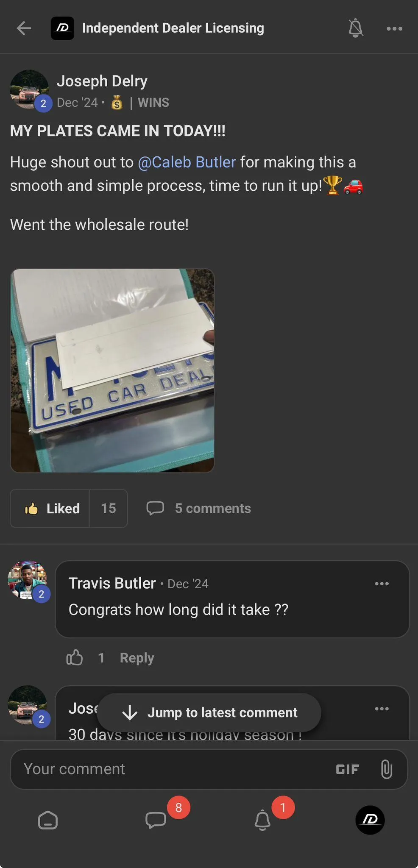Expand Travis Butler comment options menu
Viewport: 418px width, 868px height.
pos(382,584)
